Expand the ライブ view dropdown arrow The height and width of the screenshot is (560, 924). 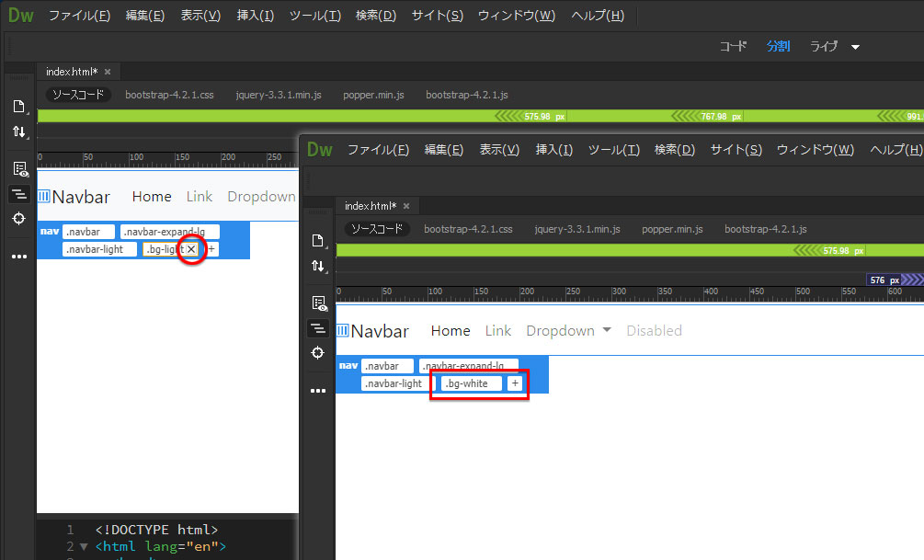(x=856, y=47)
